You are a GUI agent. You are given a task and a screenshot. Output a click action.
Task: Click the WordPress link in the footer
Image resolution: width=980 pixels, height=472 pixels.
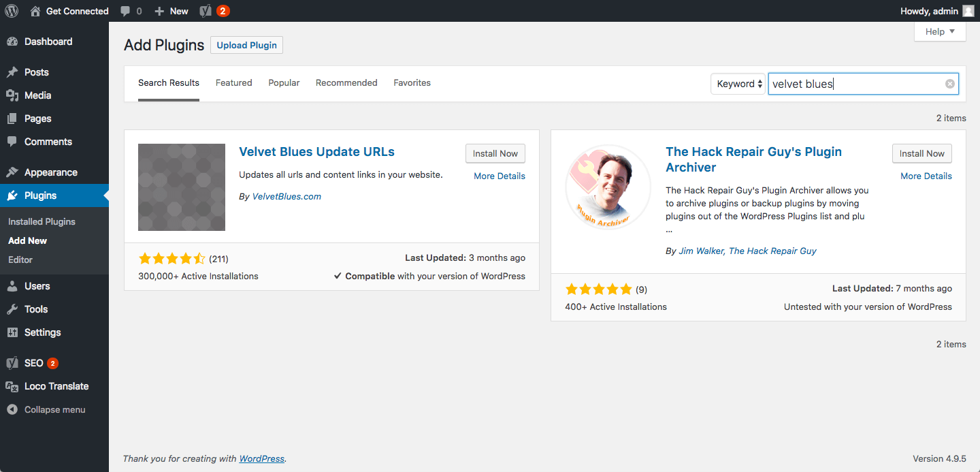coord(261,458)
